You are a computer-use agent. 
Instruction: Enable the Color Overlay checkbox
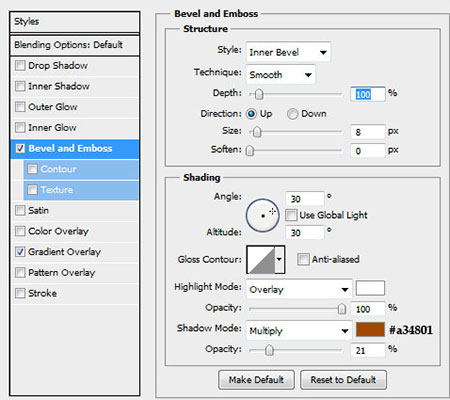(20, 231)
